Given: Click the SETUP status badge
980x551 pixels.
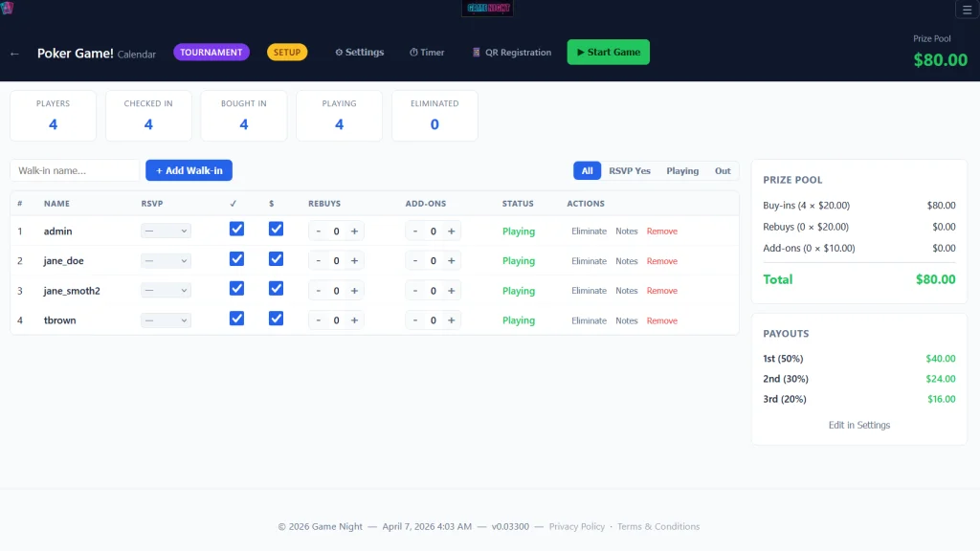Looking at the screenshot, I should click(x=287, y=52).
